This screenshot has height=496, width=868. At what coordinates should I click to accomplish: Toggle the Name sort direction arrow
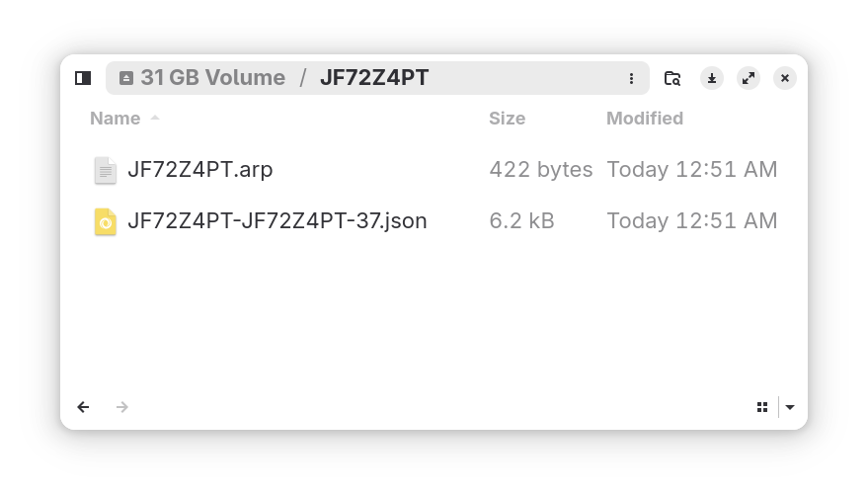coord(155,119)
